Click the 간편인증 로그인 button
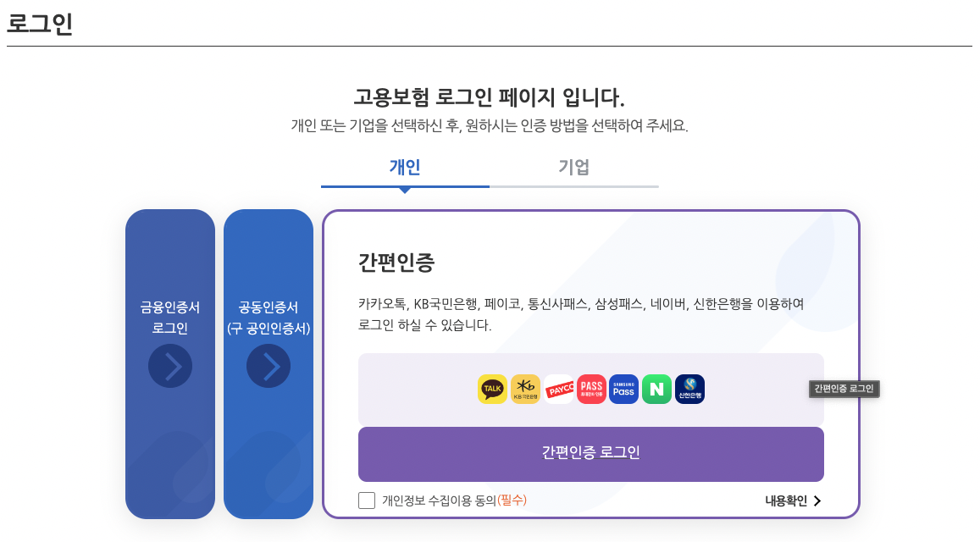The height and width of the screenshot is (542, 980). (x=590, y=454)
